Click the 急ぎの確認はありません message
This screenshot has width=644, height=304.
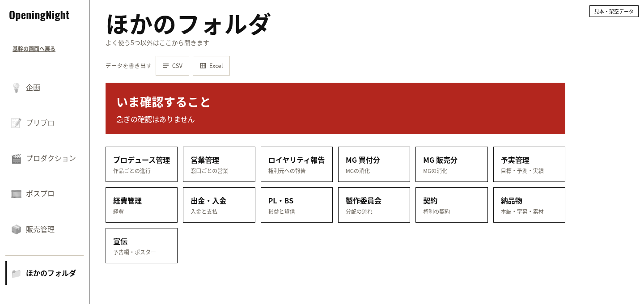pyautogui.click(x=156, y=119)
